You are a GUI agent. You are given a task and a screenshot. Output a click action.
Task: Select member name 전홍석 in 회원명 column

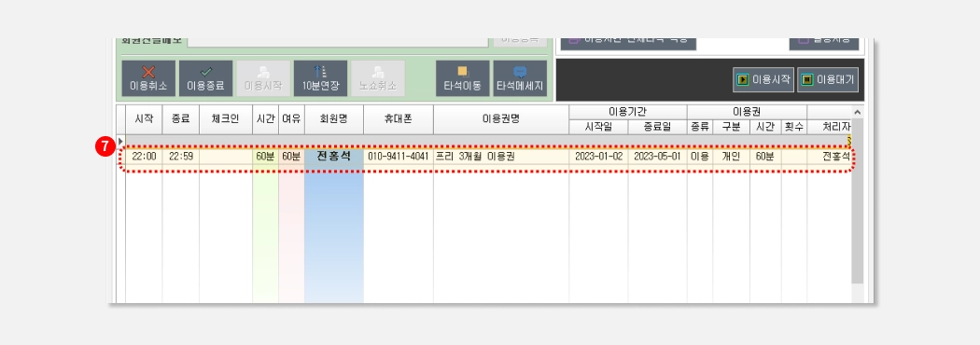tap(334, 156)
